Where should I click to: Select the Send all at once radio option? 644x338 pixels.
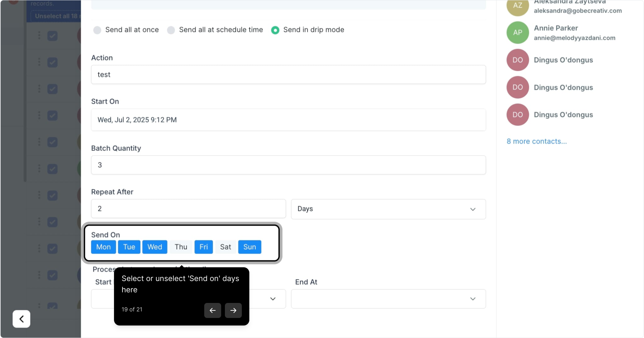coord(97,30)
